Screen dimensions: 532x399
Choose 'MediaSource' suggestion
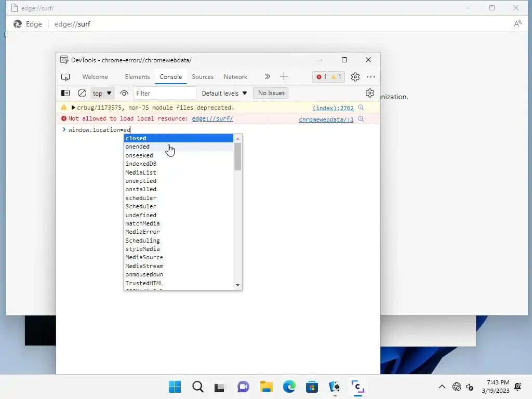(x=179, y=258)
